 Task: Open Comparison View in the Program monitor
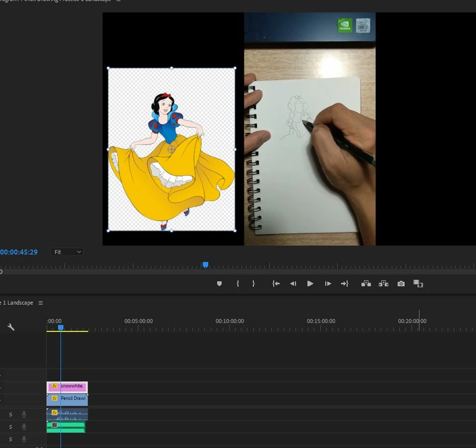(x=418, y=284)
